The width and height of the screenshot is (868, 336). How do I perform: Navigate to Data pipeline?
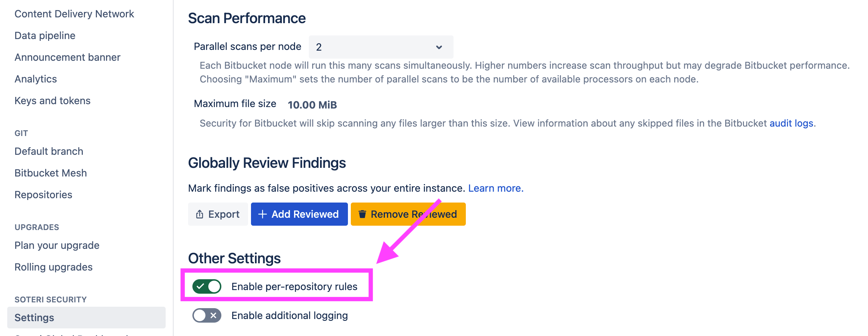44,35
